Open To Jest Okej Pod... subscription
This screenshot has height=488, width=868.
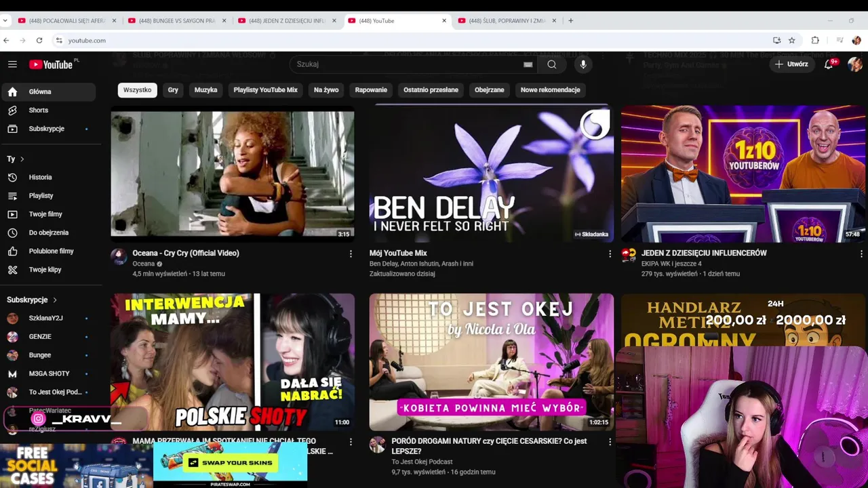click(49, 392)
